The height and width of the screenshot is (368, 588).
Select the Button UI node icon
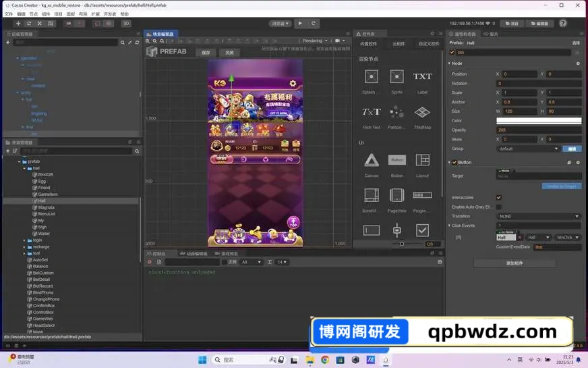(396, 160)
